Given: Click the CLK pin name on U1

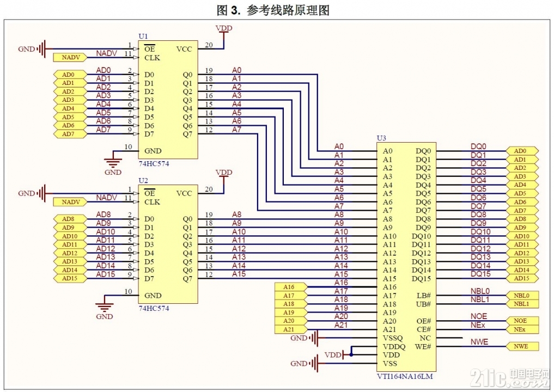Looking at the screenshot, I should [x=152, y=58].
